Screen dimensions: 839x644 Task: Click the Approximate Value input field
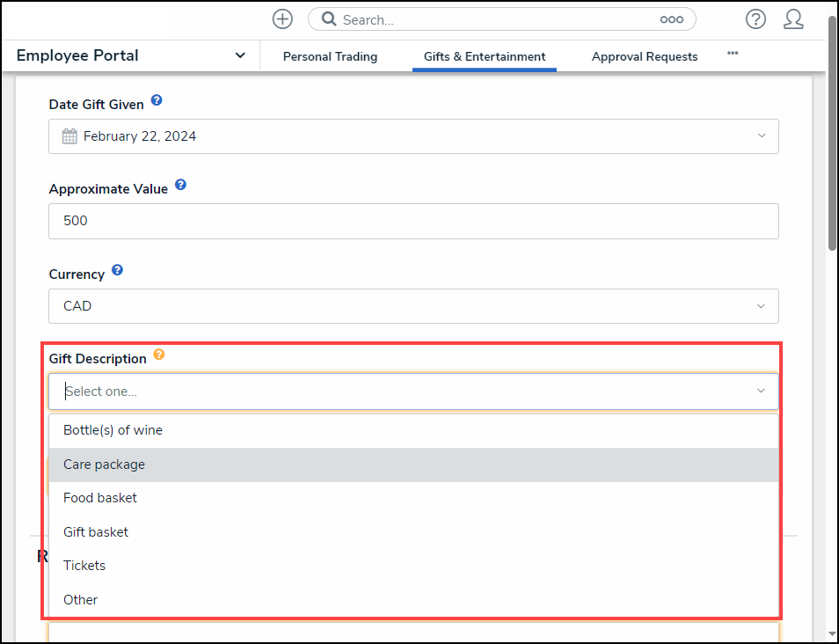click(x=413, y=221)
